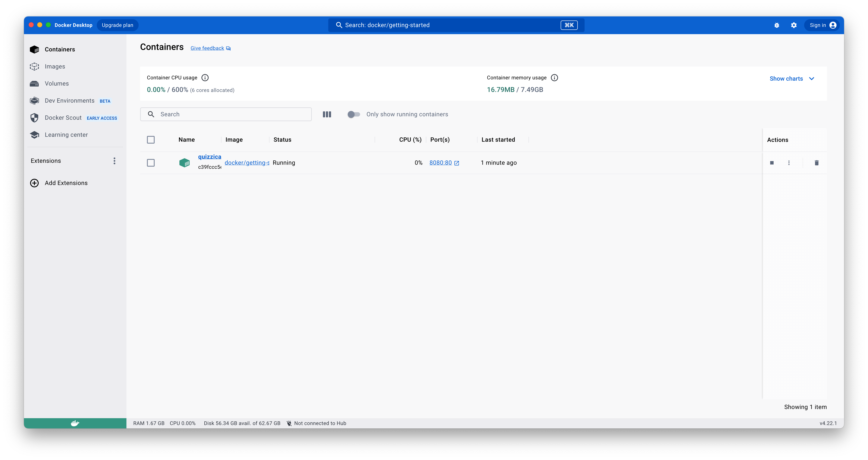Stop the quizzica container

pyautogui.click(x=772, y=163)
